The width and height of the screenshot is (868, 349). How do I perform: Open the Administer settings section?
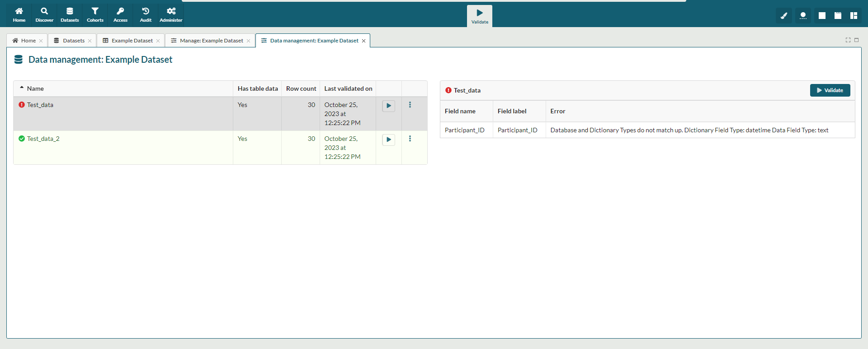pyautogui.click(x=171, y=14)
